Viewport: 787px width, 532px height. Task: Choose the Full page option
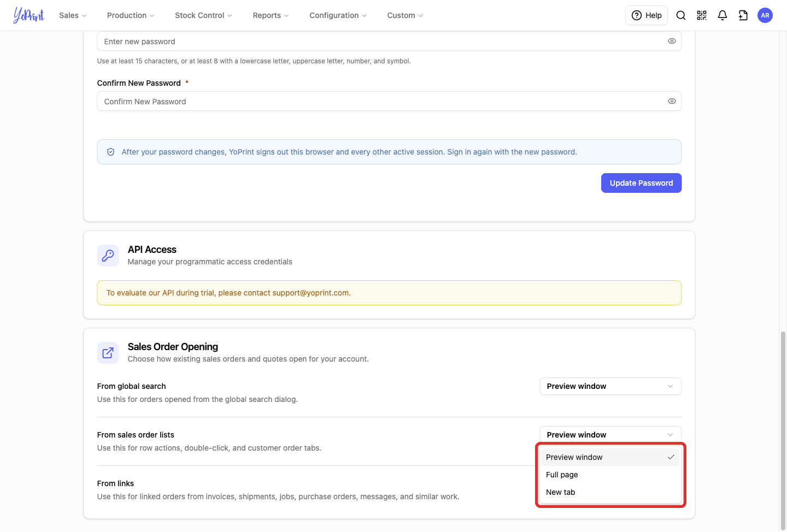point(610,475)
